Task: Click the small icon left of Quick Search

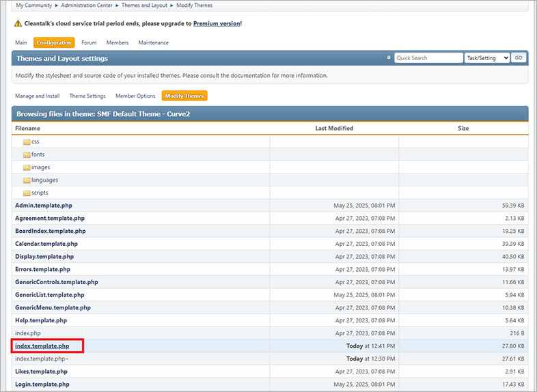Action: coord(389,58)
